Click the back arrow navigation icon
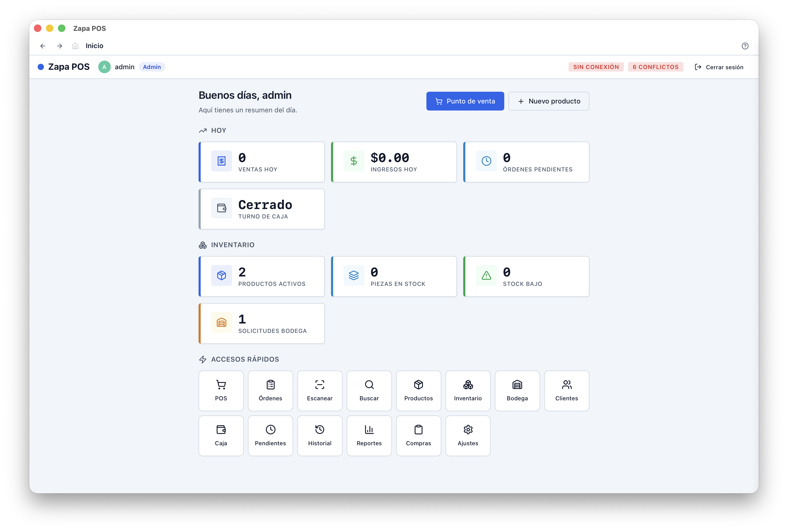788x532 pixels. tap(43, 46)
